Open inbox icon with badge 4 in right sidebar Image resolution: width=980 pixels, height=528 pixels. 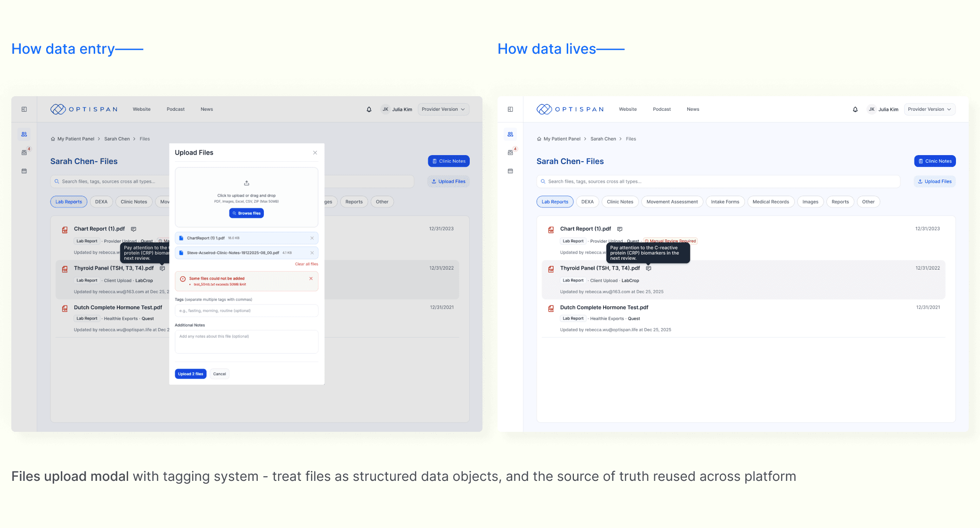pos(510,153)
